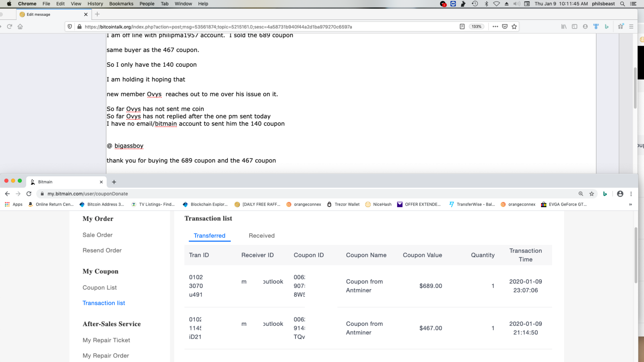Click the Chrome page vertical scrollbar
This screenshot has width=644, height=362.
coord(636,255)
